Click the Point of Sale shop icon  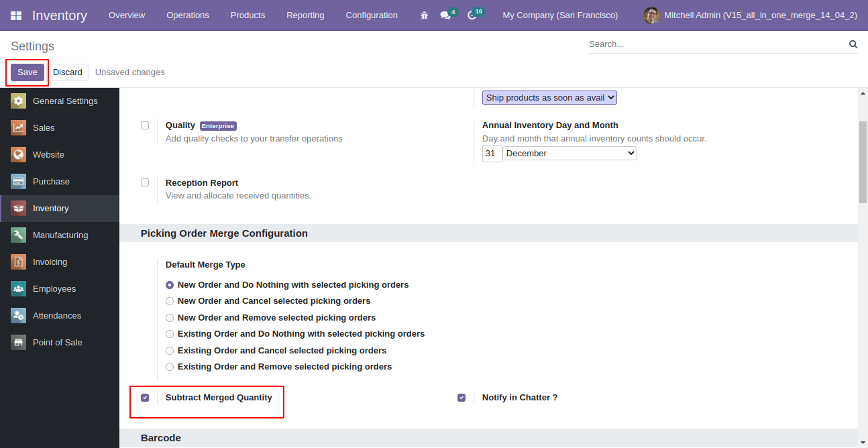click(19, 343)
